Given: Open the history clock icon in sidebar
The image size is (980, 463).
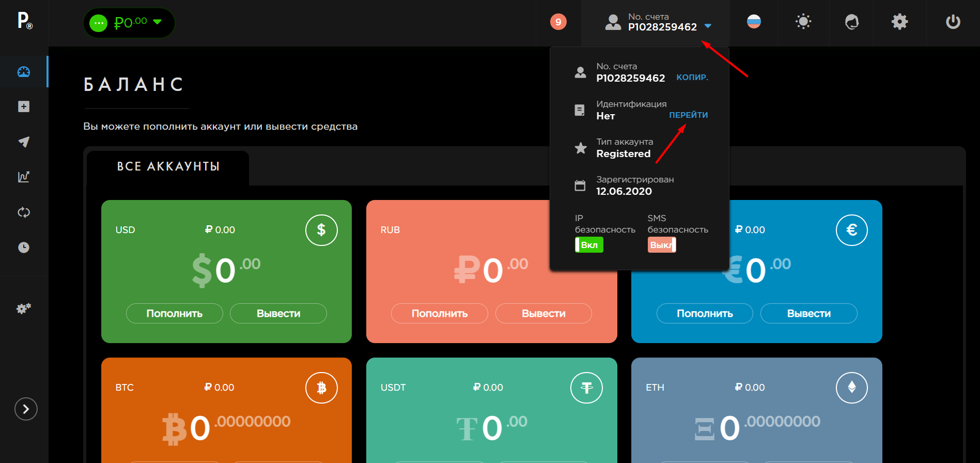Looking at the screenshot, I should click(x=24, y=248).
